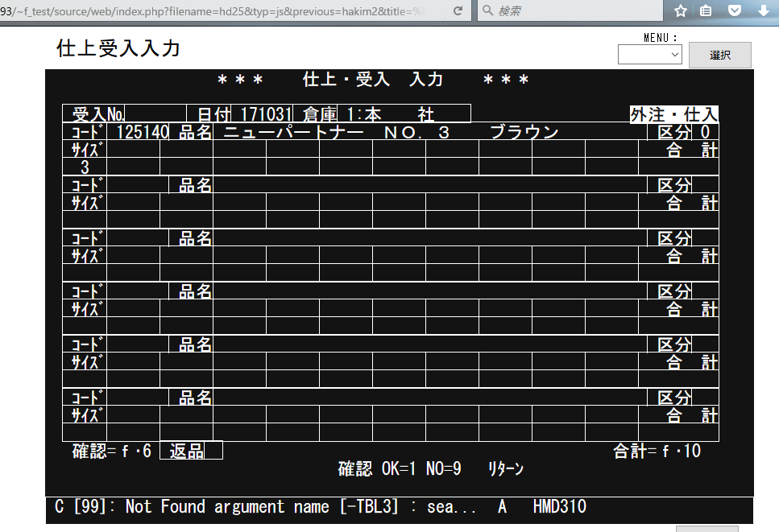Image resolution: width=779 pixels, height=532 pixels.
Task: Click the 外注・仕入 highlighted label
Action: [x=673, y=114]
